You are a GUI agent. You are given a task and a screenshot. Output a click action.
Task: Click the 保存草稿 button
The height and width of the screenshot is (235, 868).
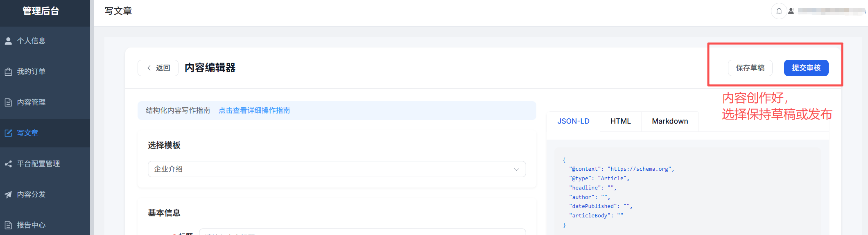750,68
